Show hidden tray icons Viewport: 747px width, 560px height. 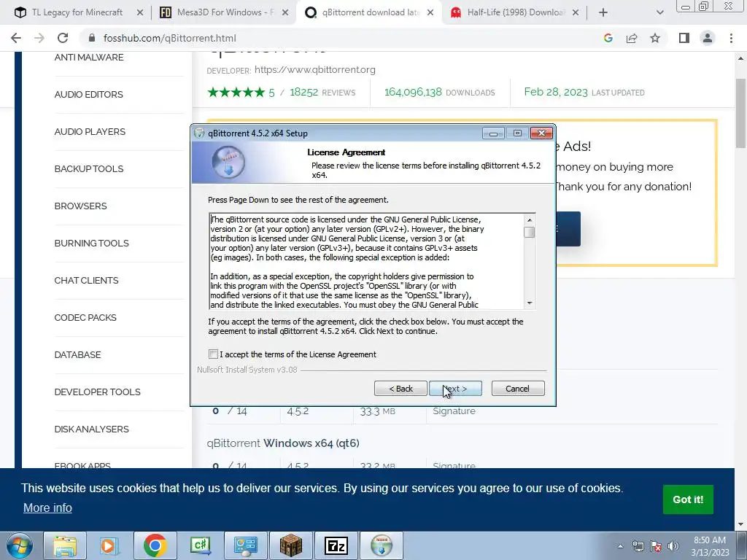tap(620, 546)
